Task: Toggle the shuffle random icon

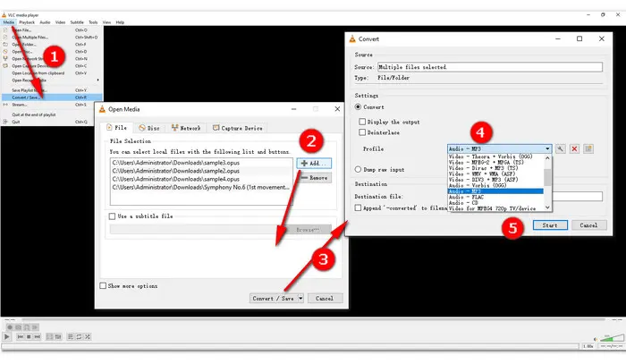Action: click(x=88, y=337)
